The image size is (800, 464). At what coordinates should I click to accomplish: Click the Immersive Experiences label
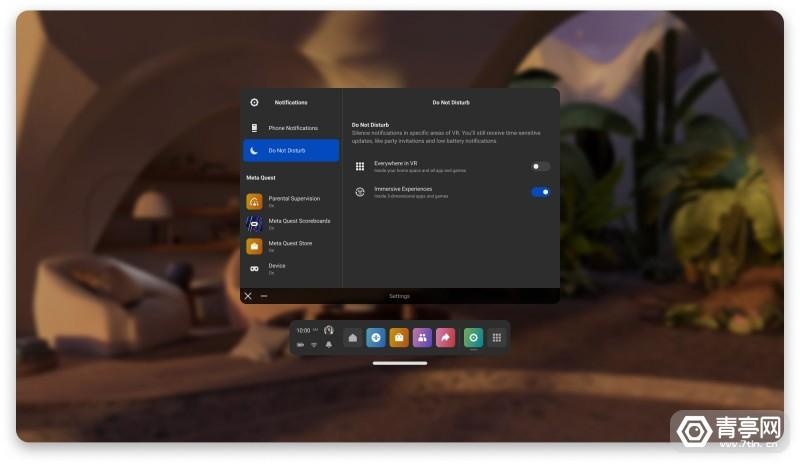[x=403, y=189]
